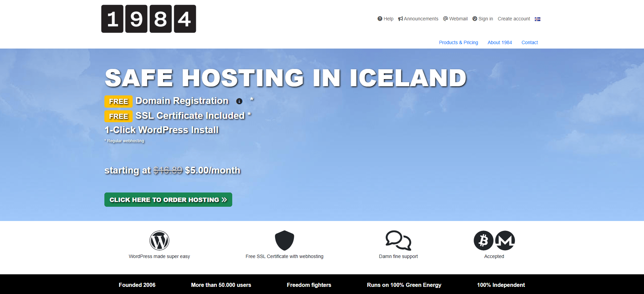
Task: Click the Damn fine support caption
Action: point(398,256)
